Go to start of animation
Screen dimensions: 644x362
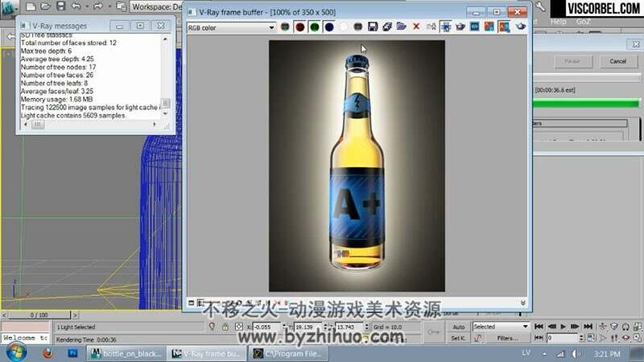click(539, 327)
